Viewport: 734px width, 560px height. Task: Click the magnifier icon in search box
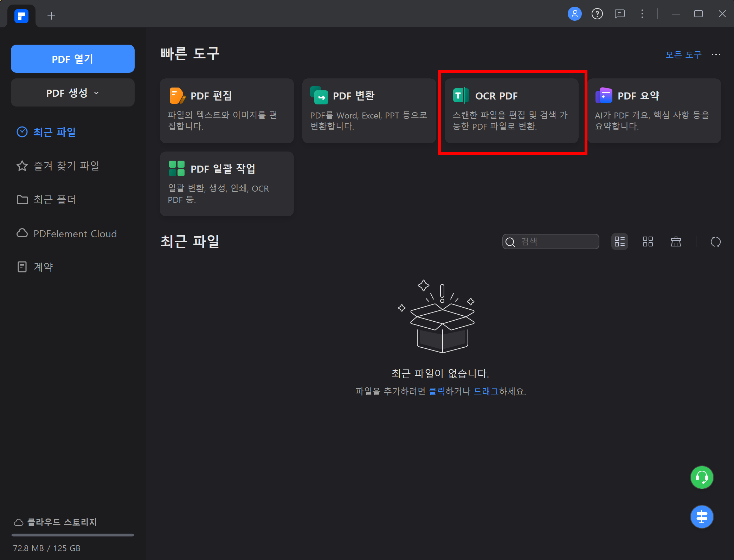click(x=510, y=242)
